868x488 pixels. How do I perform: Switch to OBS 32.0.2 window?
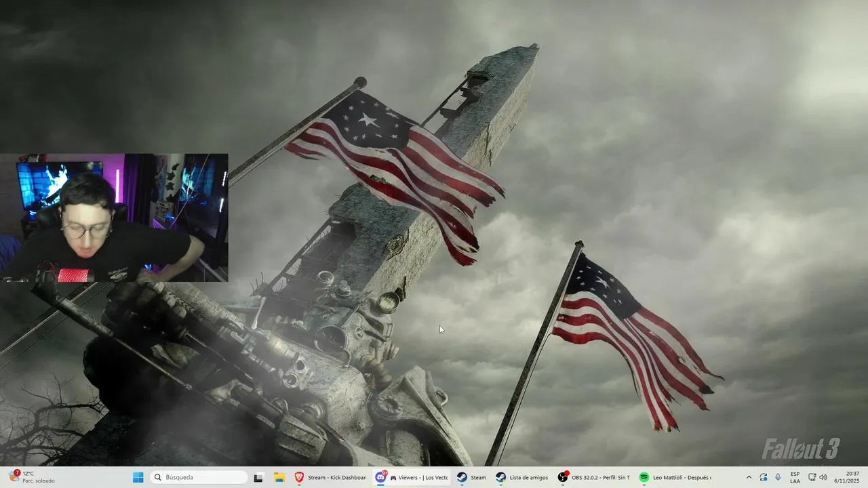594,477
